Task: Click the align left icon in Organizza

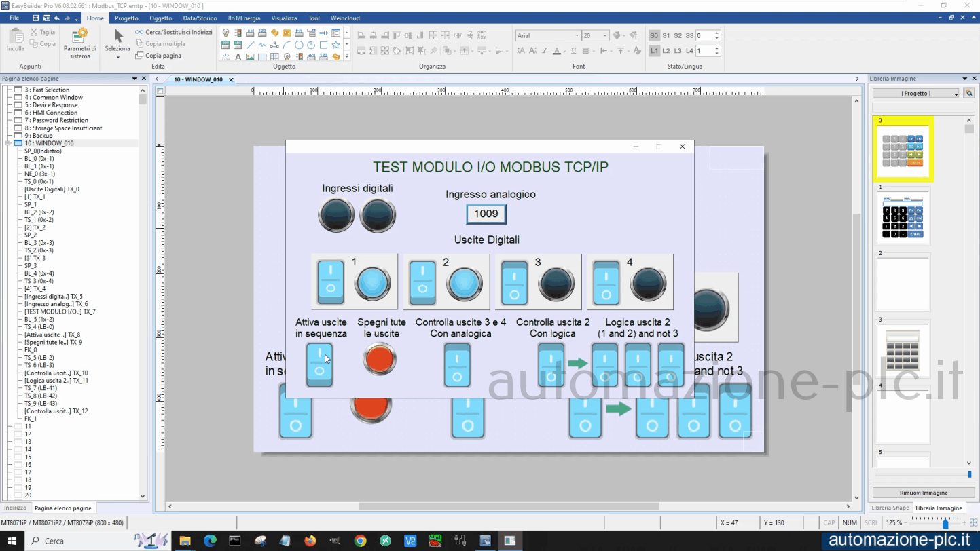Action: point(361,35)
